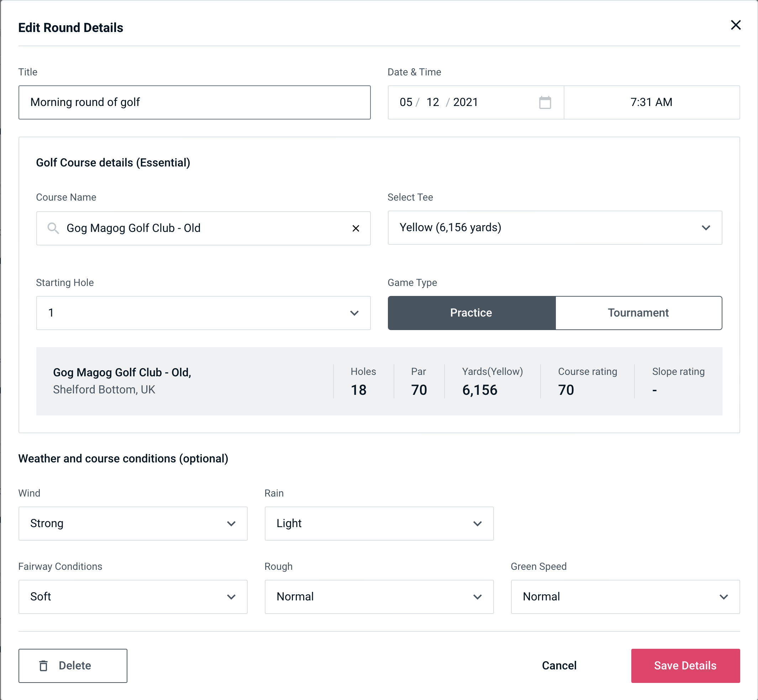The height and width of the screenshot is (700, 758).
Task: Open Rough conditions dropdown
Action: coord(379,596)
